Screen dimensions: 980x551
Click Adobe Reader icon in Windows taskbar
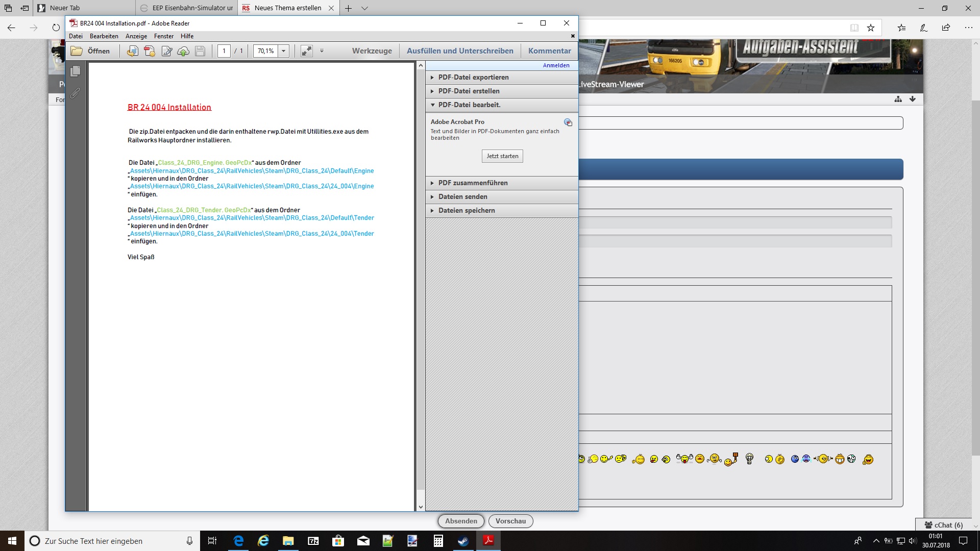pyautogui.click(x=488, y=541)
